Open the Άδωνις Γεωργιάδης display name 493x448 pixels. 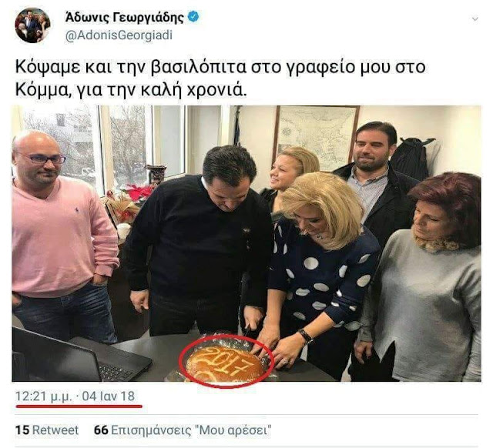(x=125, y=17)
